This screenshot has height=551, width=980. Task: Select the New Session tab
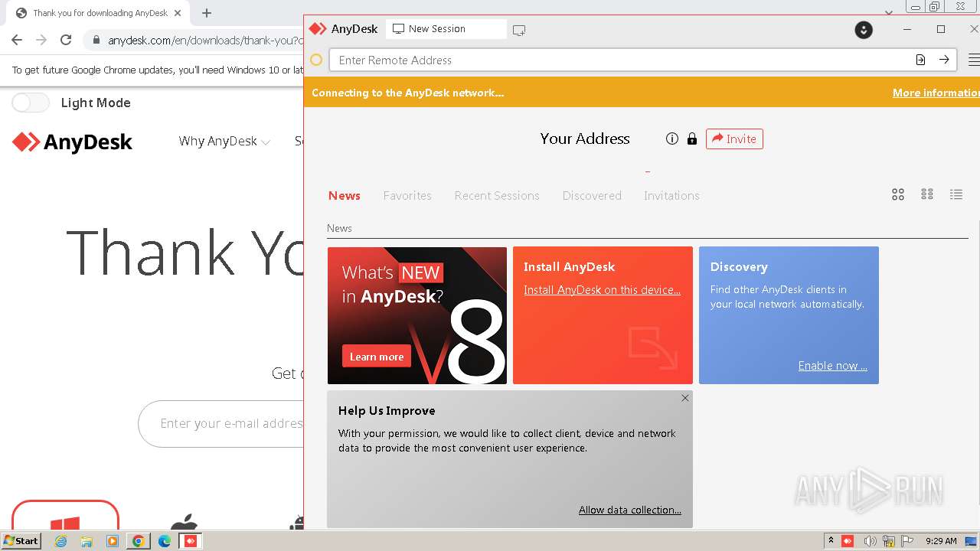coord(446,29)
